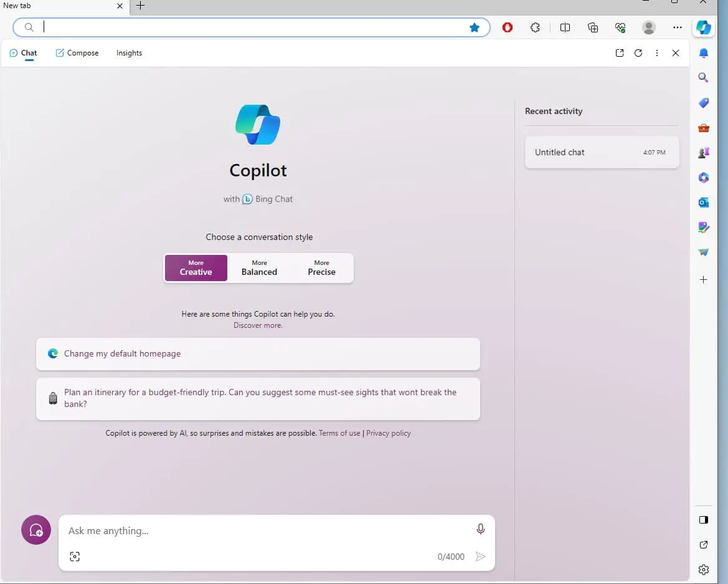
Task: Switch to the Insights tab
Action: (x=129, y=53)
